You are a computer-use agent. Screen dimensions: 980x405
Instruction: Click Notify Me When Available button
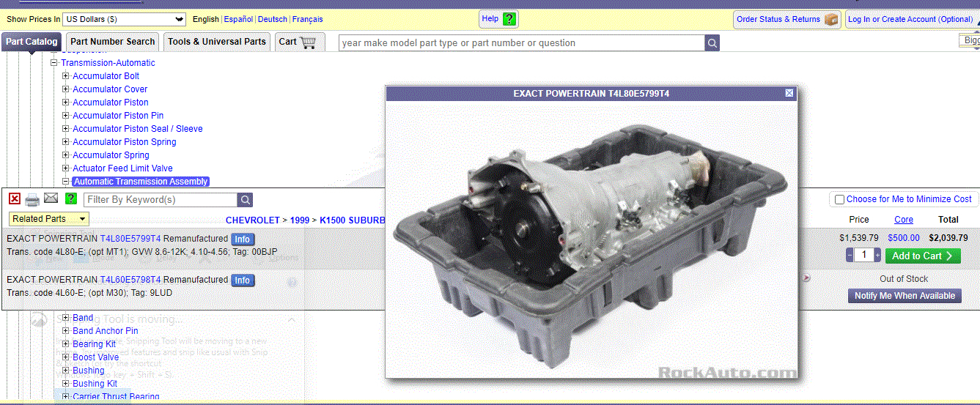click(x=905, y=296)
